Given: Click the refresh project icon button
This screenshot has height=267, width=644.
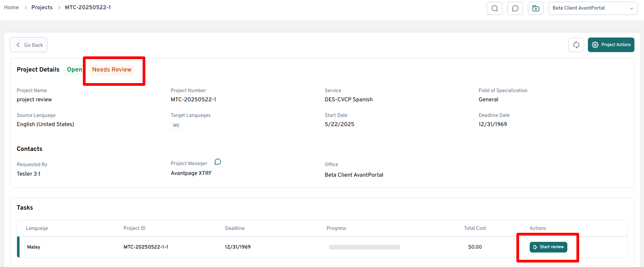Looking at the screenshot, I should click(x=576, y=45).
